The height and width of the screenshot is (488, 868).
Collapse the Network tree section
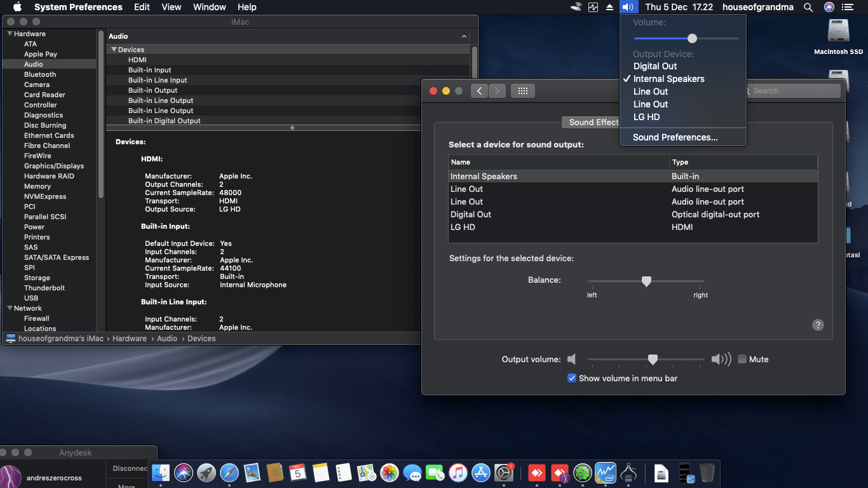pos(10,308)
